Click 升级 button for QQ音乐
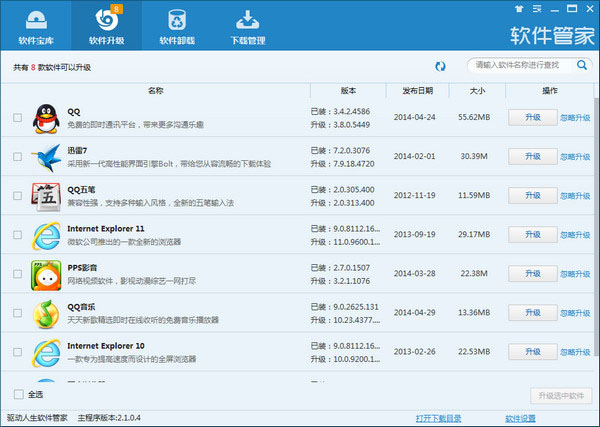 point(533,313)
